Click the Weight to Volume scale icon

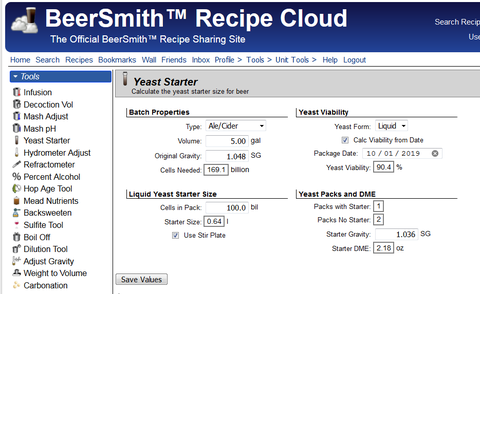16,273
